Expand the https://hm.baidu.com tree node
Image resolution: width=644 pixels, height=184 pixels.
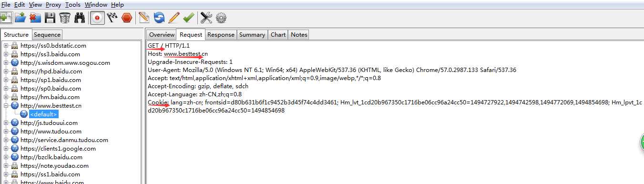tap(6, 97)
